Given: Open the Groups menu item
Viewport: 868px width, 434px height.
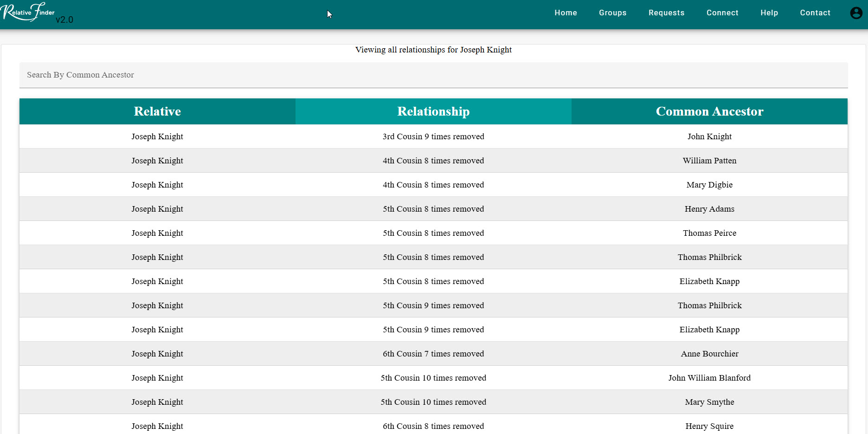Looking at the screenshot, I should [612, 13].
